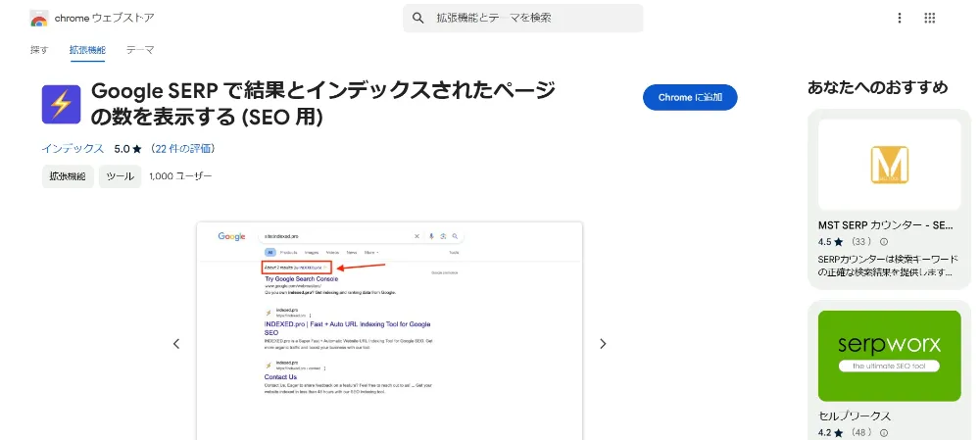Open the MST SERP カウンター logo thumbnail
The height and width of the screenshot is (440, 980).
pyautogui.click(x=890, y=165)
